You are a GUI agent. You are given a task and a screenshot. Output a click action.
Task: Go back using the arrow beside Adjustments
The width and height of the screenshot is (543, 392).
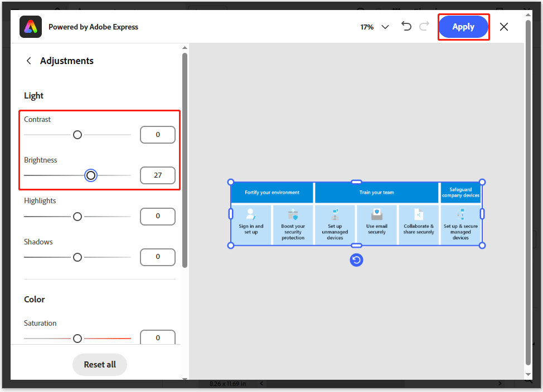[x=28, y=61]
